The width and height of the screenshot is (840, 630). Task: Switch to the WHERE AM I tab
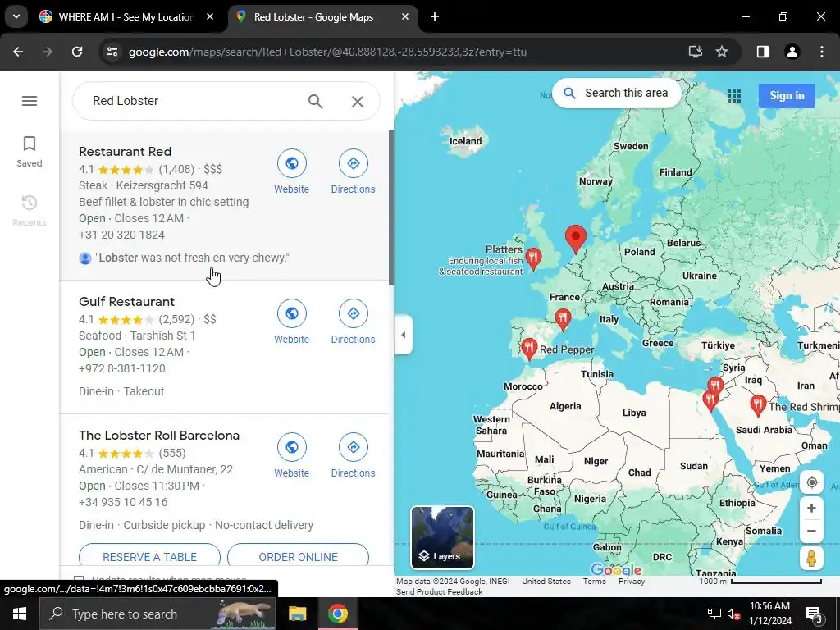click(126, 17)
